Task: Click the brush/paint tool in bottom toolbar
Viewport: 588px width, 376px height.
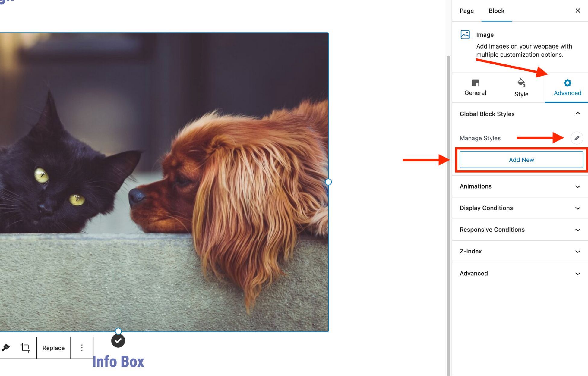Action: [6, 348]
